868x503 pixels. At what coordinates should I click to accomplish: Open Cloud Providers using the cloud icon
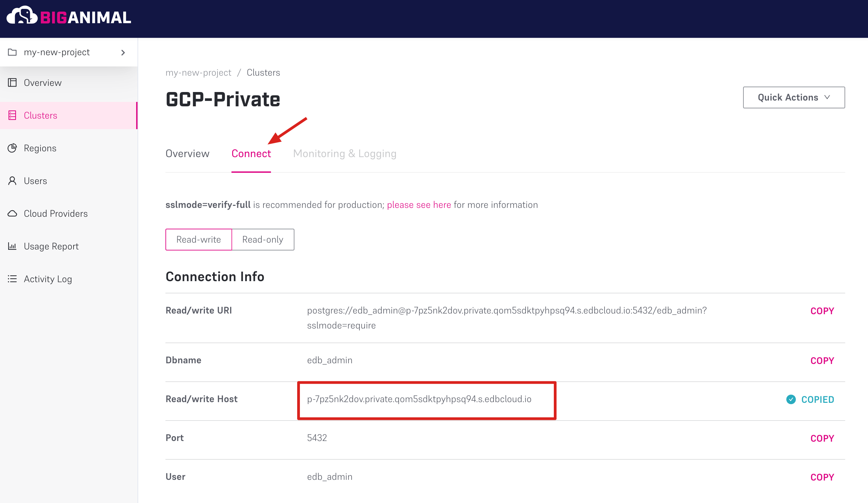[x=12, y=213]
